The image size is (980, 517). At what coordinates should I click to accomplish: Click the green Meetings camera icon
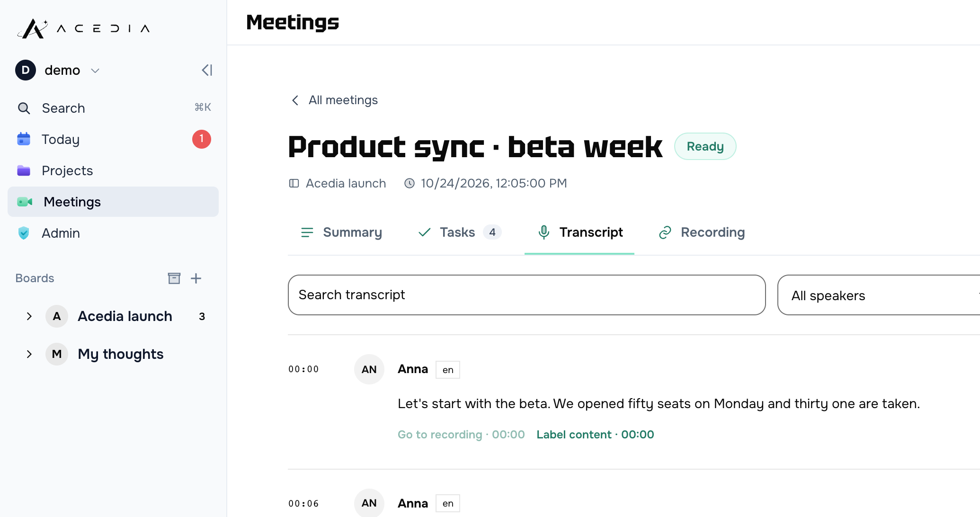pyautogui.click(x=25, y=202)
